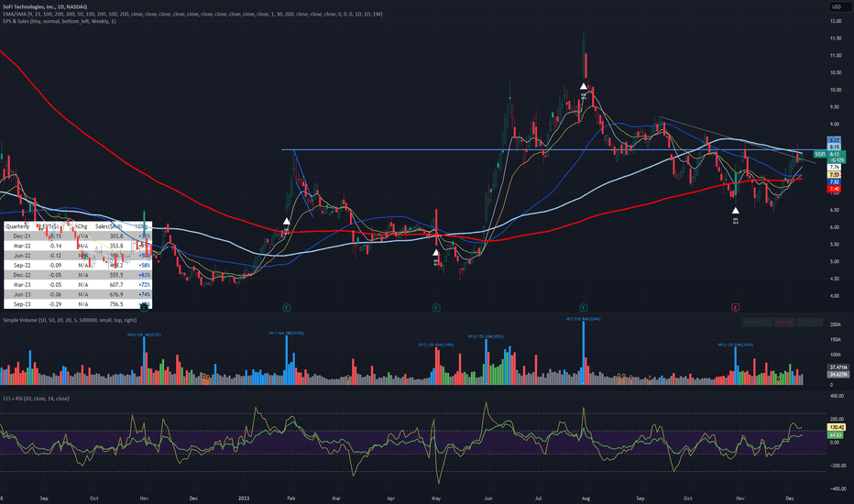This screenshot has height=504, width=854.
Task: Click the 676.9 sales value
Action: coord(116,295)
